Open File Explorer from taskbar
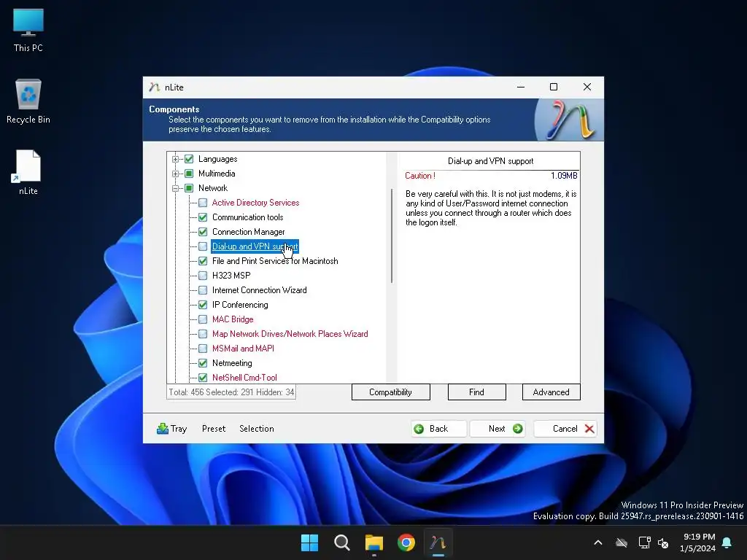 pyautogui.click(x=374, y=542)
